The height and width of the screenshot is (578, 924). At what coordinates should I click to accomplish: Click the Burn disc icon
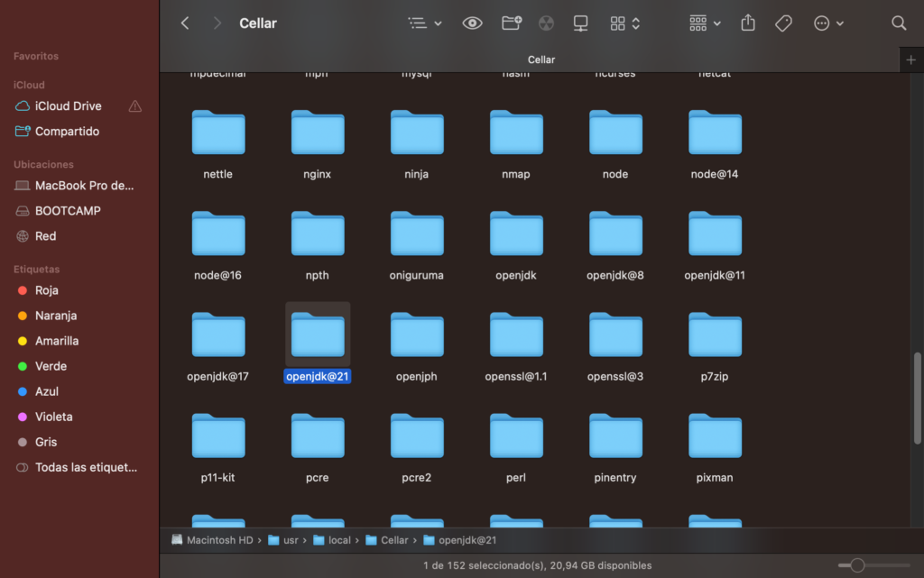coord(546,23)
